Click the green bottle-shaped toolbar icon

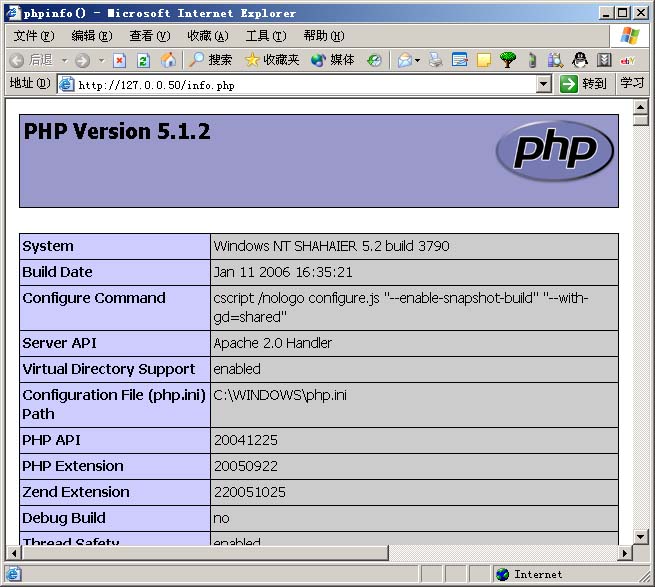(x=532, y=61)
